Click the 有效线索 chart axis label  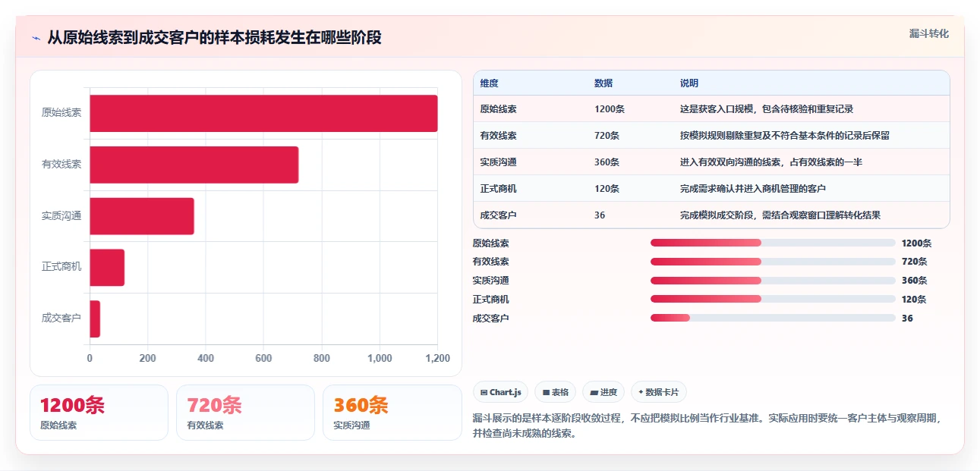tap(61, 165)
